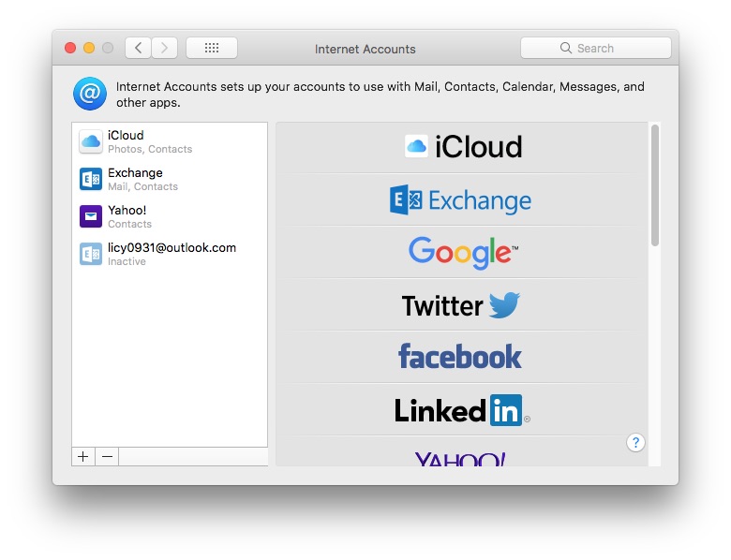This screenshot has height=560, width=731.
Task: Select Yahoo! account name in list
Action: coord(127,210)
